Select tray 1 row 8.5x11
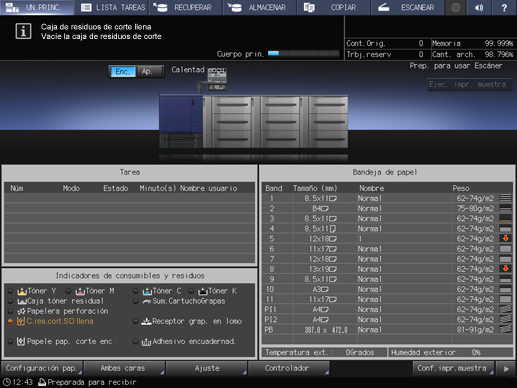Screen dimensions: 517x388 coord(387,198)
